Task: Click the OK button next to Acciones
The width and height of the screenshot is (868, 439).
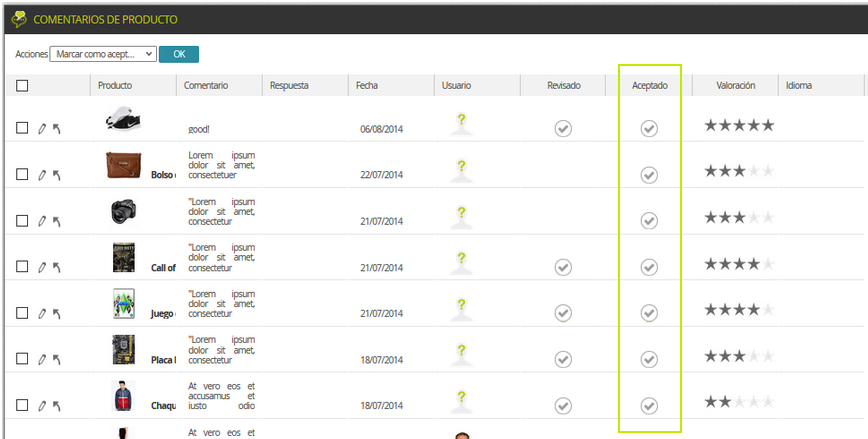Action: point(179,54)
